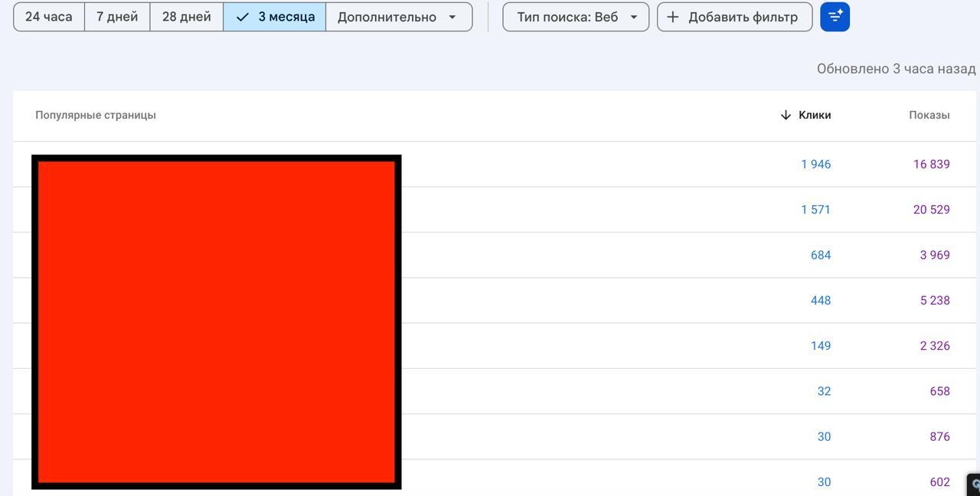Switch to the 28 дней range
Viewport: 980px width, 496px height.
coord(186,17)
